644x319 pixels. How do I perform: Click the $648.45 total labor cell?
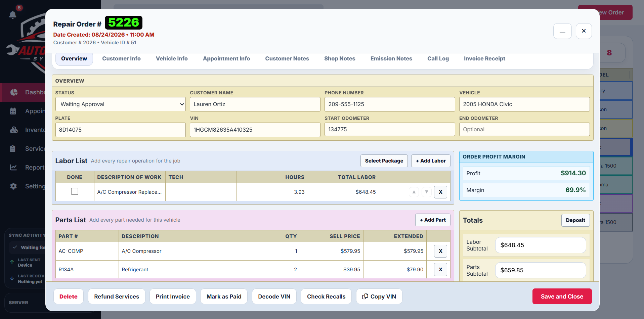[x=343, y=192]
